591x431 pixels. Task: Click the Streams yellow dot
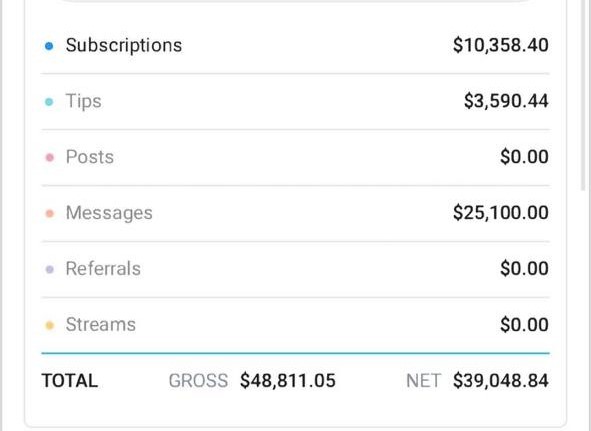click(x=49, y=325)
